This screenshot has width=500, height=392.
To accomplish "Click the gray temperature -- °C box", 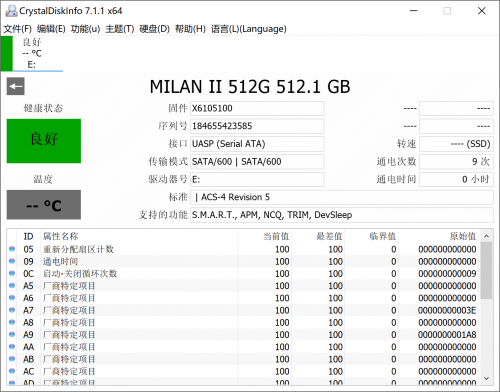I will pos(44,205).
